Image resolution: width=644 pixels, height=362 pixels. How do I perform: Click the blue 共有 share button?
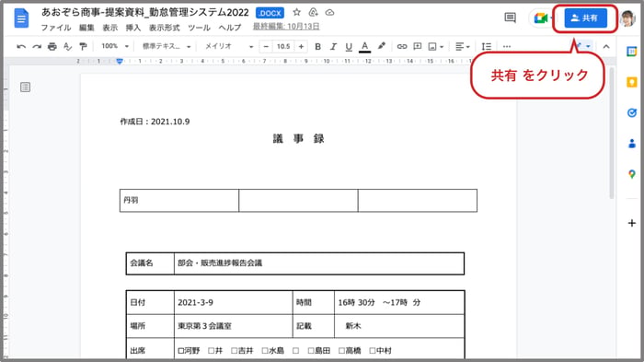tap(585, 18)
